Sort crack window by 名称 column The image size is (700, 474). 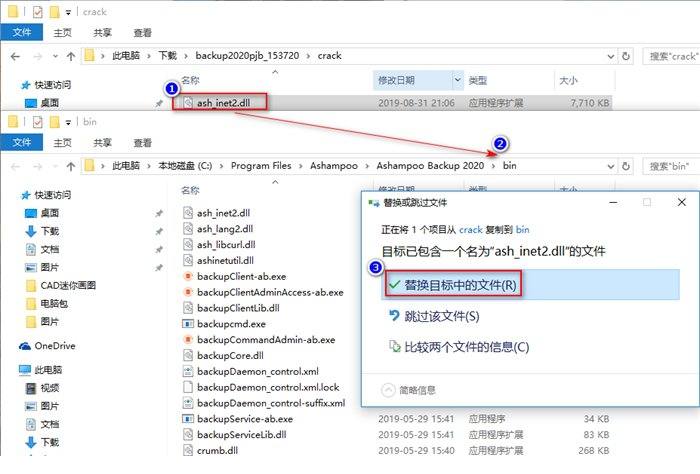190,80
